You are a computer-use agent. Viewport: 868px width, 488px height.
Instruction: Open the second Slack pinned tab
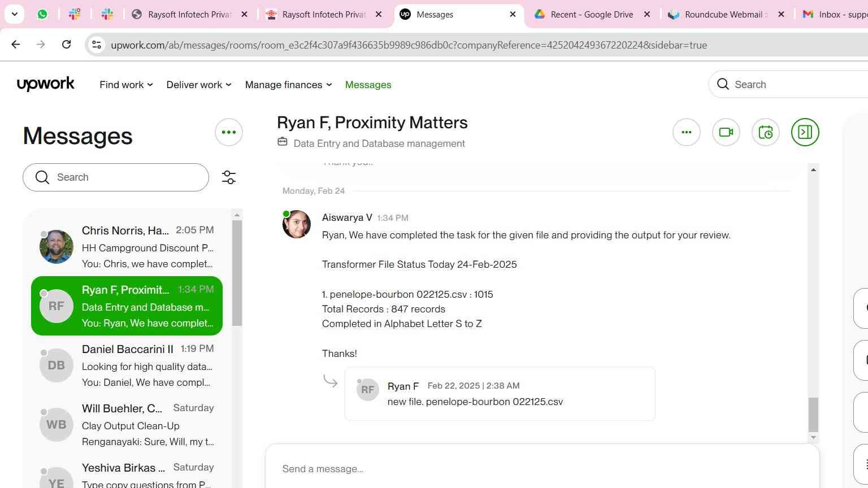click(x=107, y=14)
